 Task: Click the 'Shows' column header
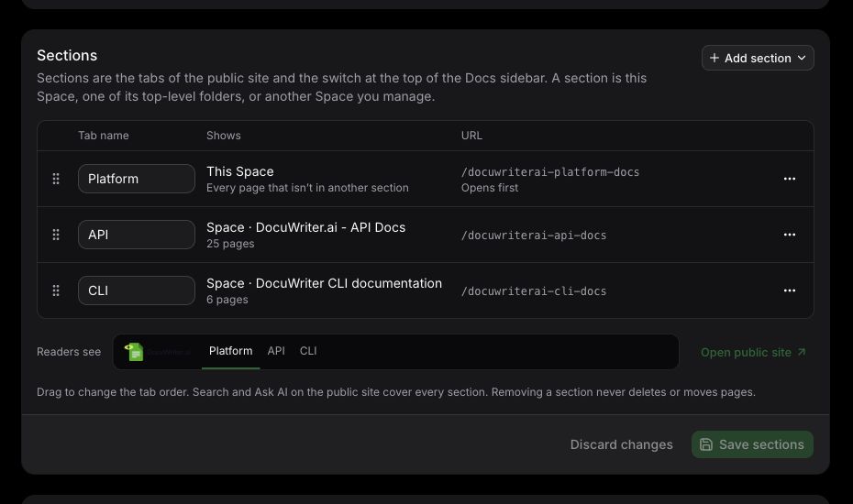223,136
